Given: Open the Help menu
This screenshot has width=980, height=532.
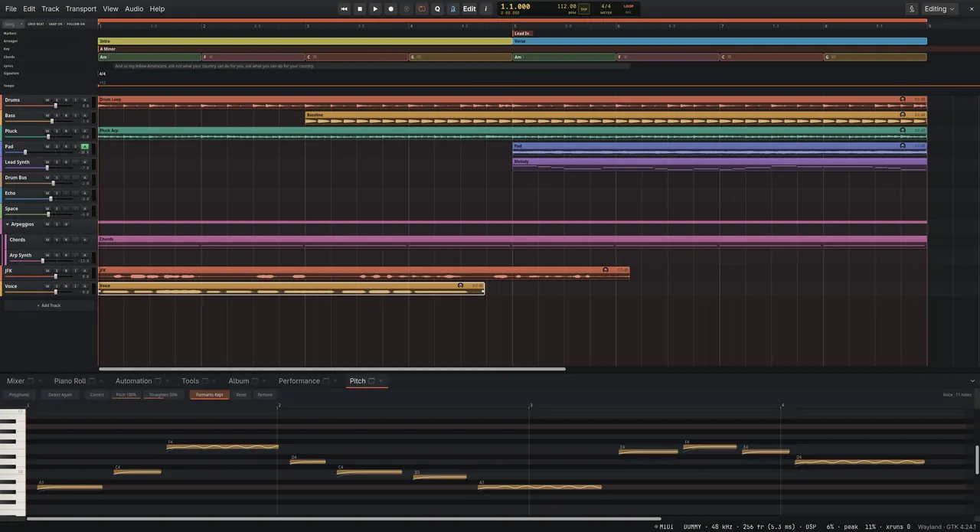Looking at the screenshot, I should pyautogui.click(x=157, y=9).
